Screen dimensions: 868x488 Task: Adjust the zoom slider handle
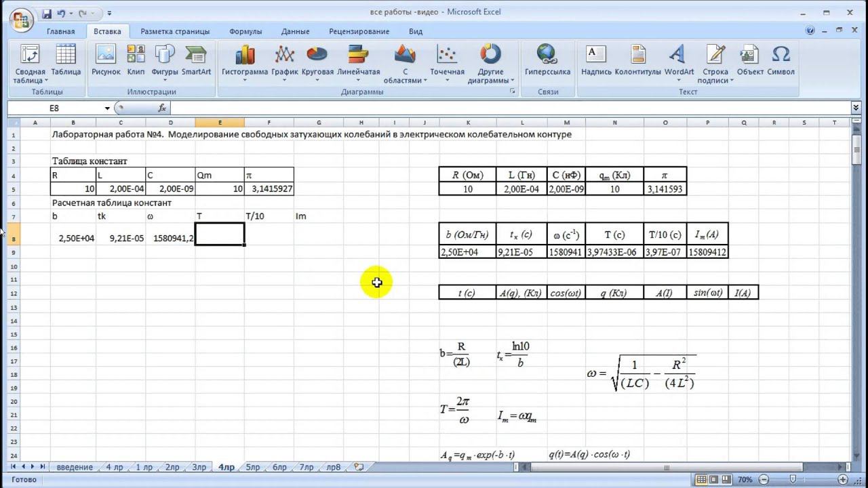[x=793, y=479]
